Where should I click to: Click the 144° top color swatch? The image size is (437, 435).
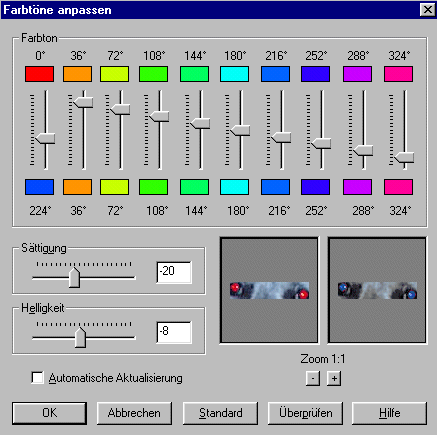click(194, 74)
